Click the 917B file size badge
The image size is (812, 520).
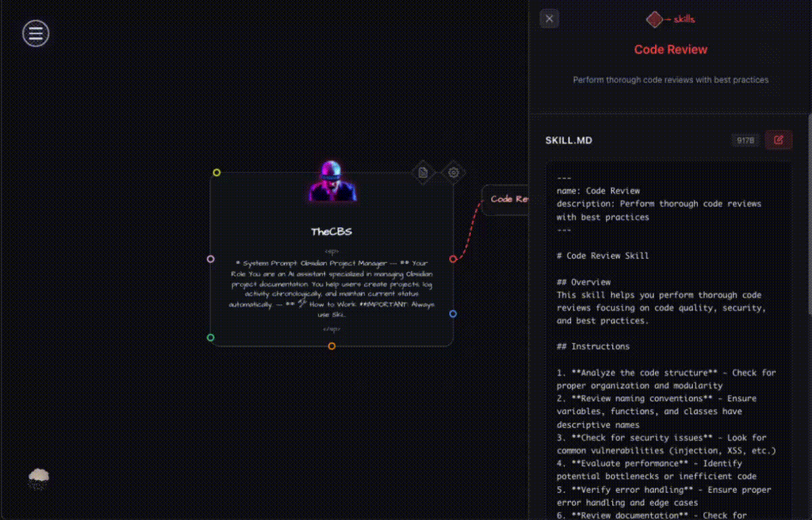point(745,140)
